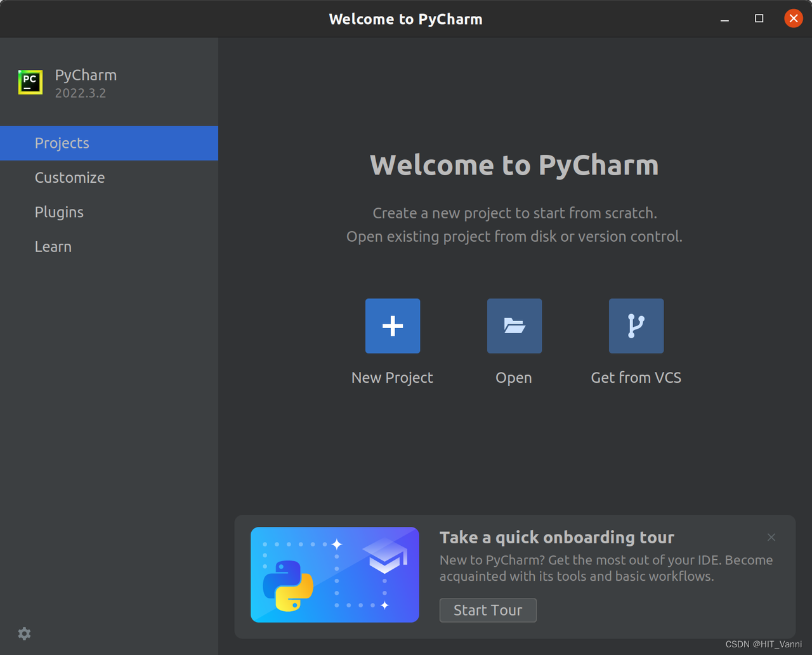The width and height of the screenshot is (812, 655).
Task: Click the New Project label
Action: pos(392,378)
